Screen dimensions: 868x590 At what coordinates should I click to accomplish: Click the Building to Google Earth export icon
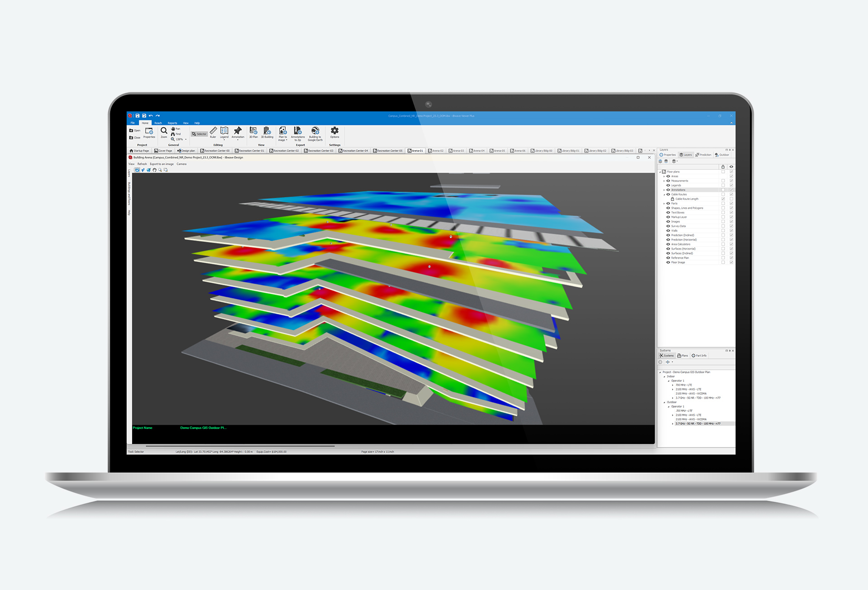click(315, 134)
